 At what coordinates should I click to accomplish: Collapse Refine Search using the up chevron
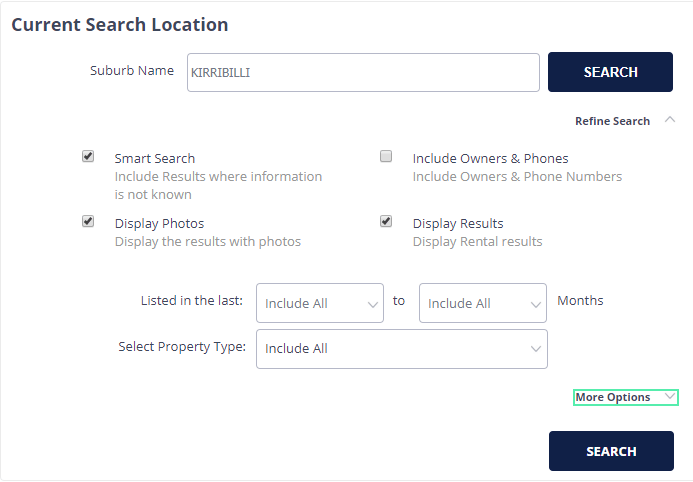[x=670, y=120]
